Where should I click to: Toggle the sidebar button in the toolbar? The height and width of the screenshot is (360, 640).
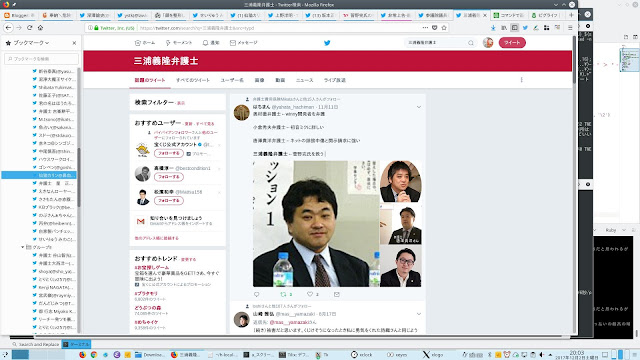(514, 28)
